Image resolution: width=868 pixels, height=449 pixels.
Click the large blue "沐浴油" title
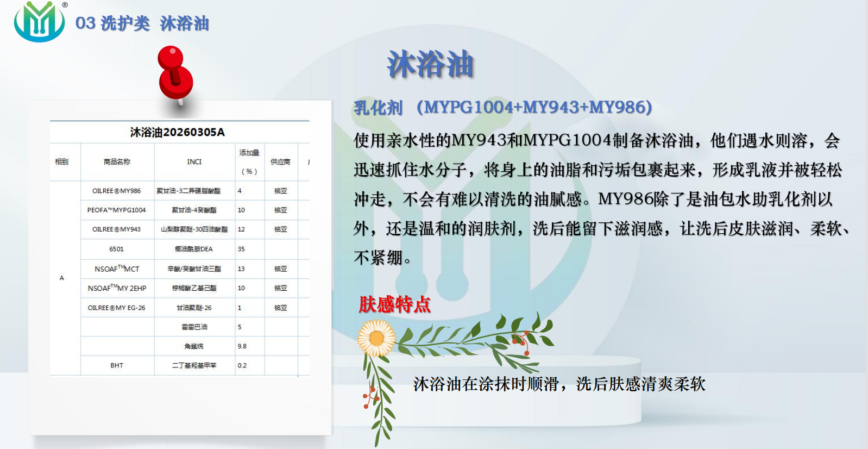pos(430,64)
